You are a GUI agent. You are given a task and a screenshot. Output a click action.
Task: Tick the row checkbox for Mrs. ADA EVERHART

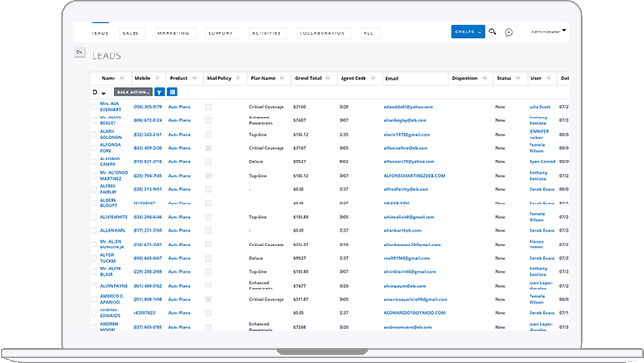(94, 107)
